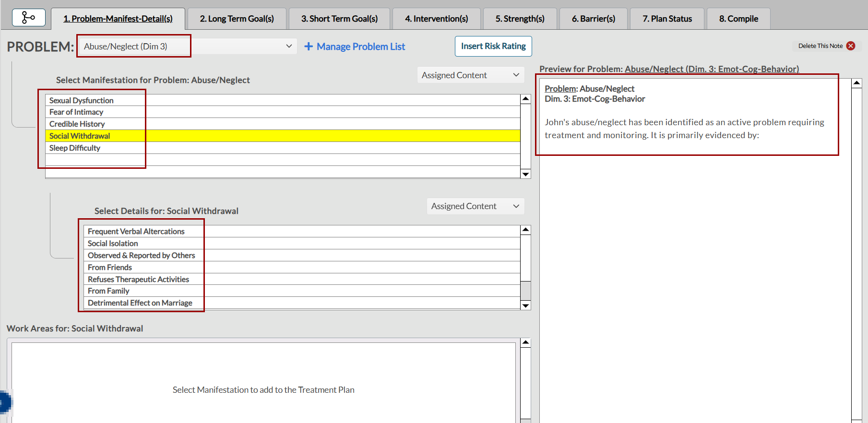The height and width of the screenshot is (423, 868).
Task: Click the Manage Problem List link
Action: pyautogui.click(x=361, y=47)
